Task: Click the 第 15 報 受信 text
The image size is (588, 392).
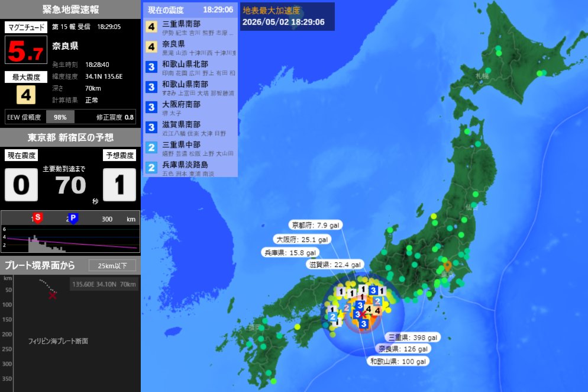Action: coord(71,27)
